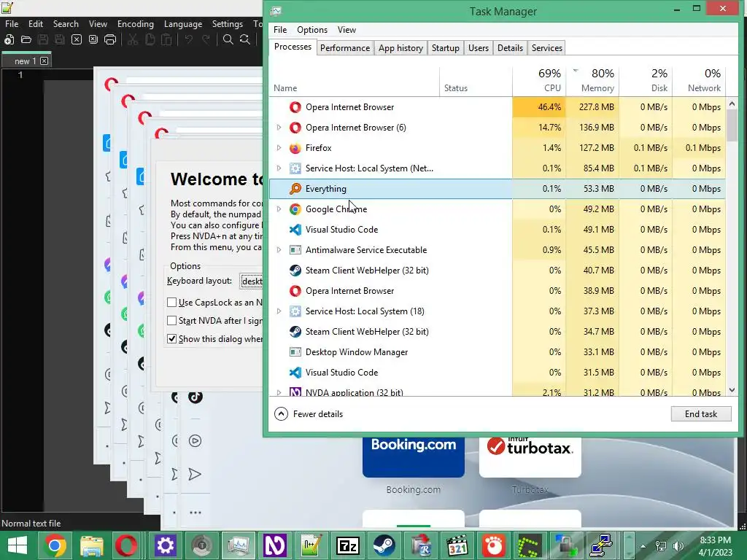Open the NVDA Keyboard layout combo box
Image resolution: width=747 pixels, height=560 pixels.
(251, 281)
